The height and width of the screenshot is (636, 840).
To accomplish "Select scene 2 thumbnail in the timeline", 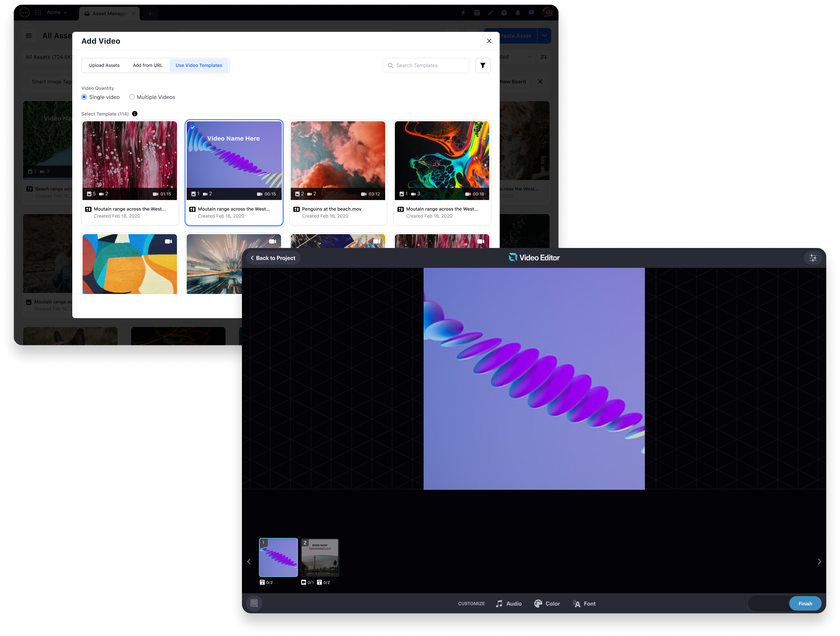I will point(320,558).
